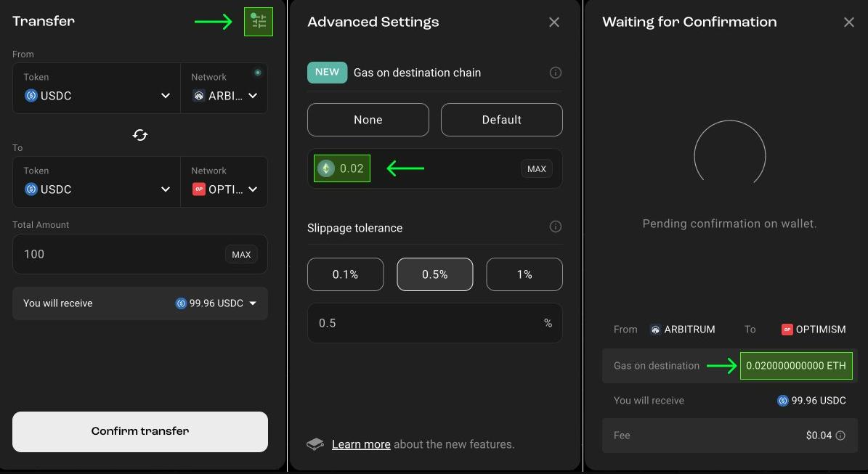The width and height of the screenshot is (868, 474).
Task: Open the To network Optimism dropdown
Action: tap(224, 189)
